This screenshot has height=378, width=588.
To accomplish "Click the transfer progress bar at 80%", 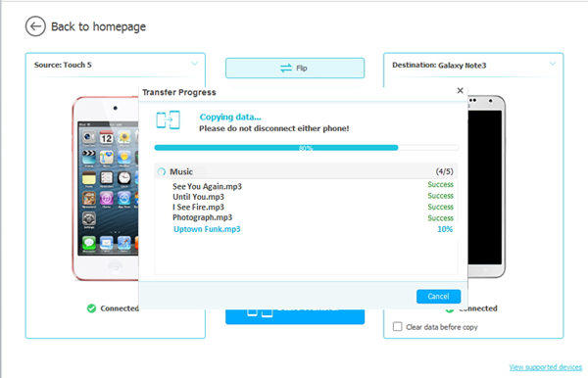I will [307, 148].
